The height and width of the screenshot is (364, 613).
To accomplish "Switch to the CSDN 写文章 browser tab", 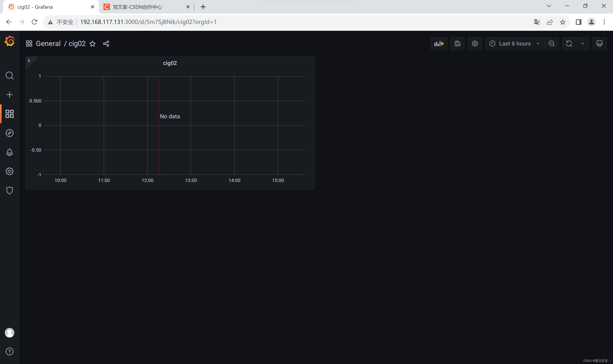I will [x=147, y=7].
